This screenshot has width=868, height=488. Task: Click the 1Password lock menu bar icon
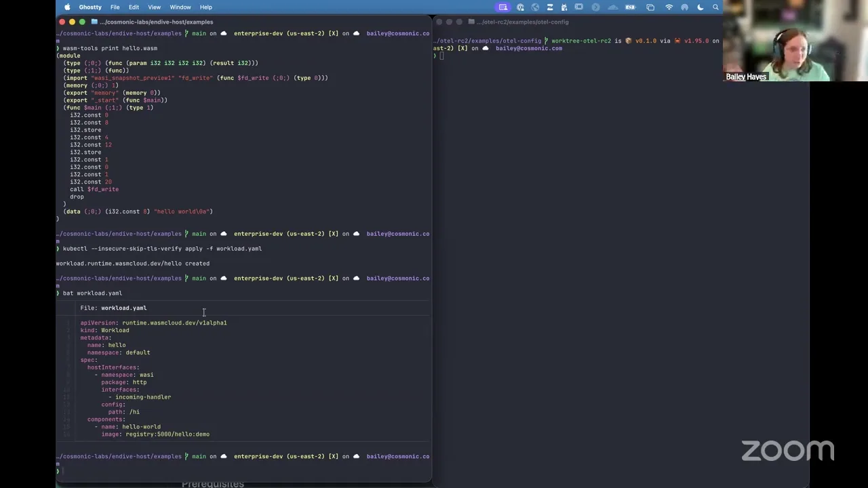[520, 7]
